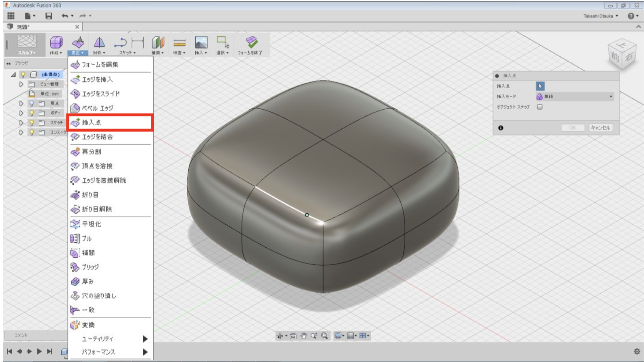Click the info icon in 挿入点 dialog
The width and height of the screenshot is (644, 362).
[x=501, y=128]
